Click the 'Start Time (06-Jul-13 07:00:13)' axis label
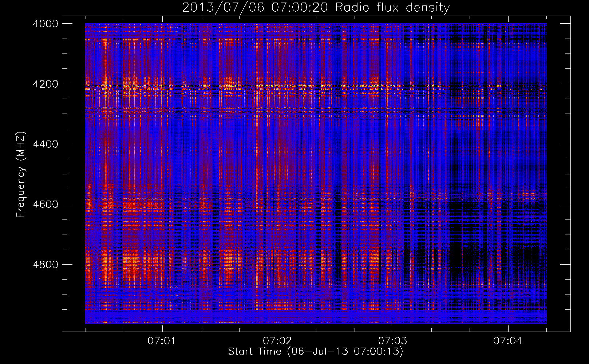This screenshot has height=364, width=589. 316,352
